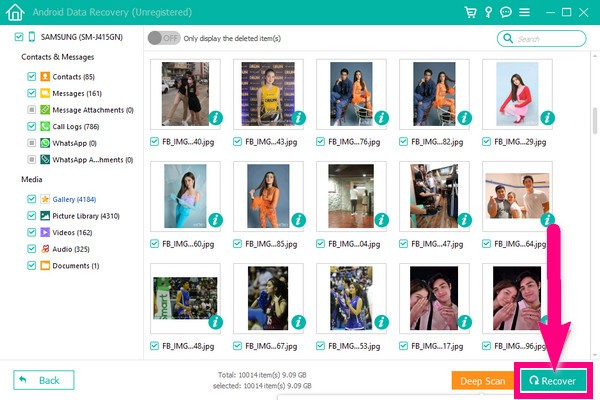Select Videos (162) in Media list
The image size is (600, 400).
(73, 232)
